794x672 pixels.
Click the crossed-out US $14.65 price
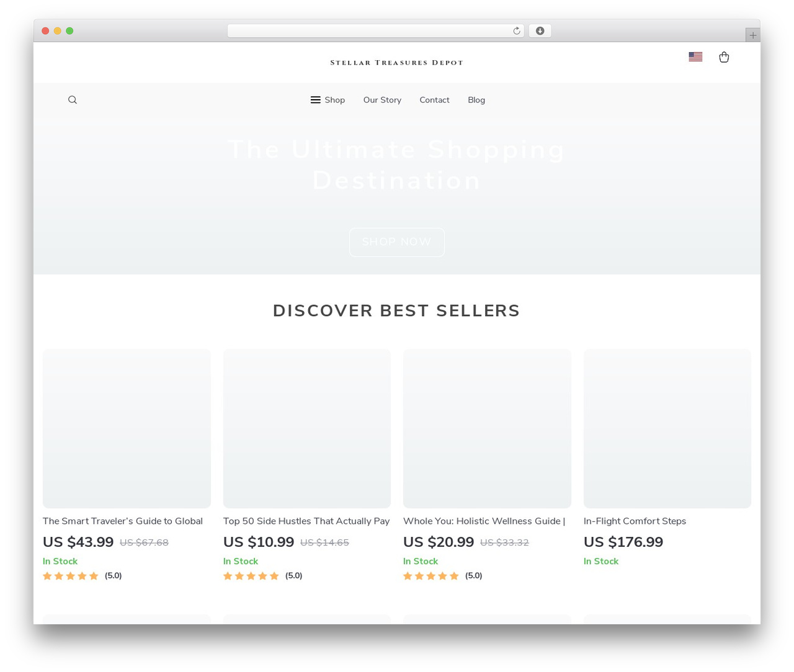click(x=324, y=542)
